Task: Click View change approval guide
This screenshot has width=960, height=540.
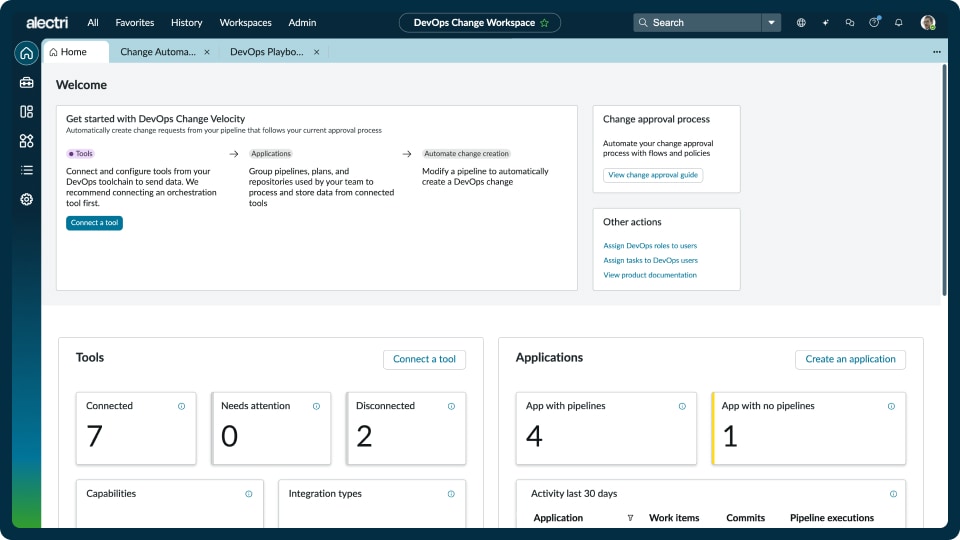Action: click(x=653, y=175)
